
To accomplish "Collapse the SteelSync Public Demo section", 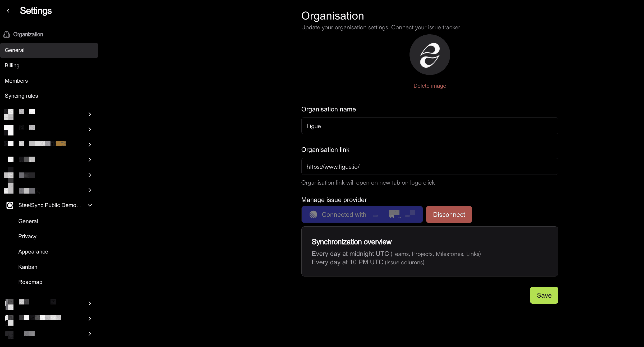I will (x=90, y=205).
